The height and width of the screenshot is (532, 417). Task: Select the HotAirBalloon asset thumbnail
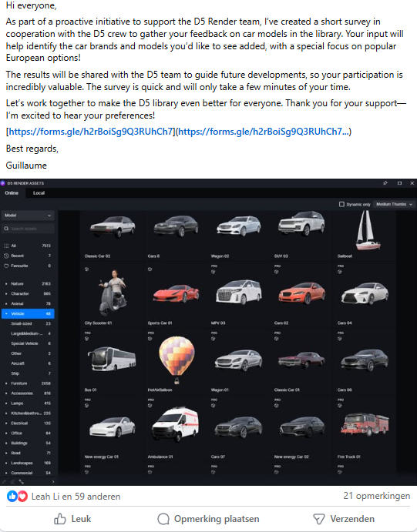coord(177,360)
